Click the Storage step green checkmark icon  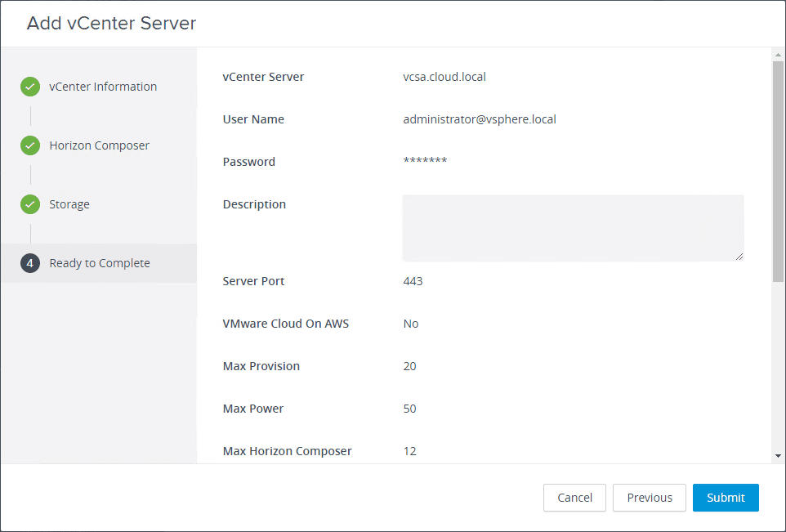(x=30, y=204)
